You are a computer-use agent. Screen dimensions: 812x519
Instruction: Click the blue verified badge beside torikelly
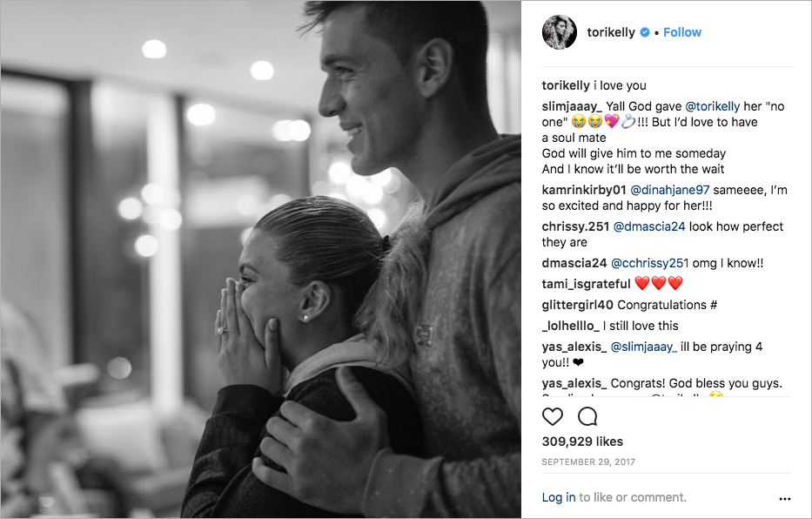[645, 32]
